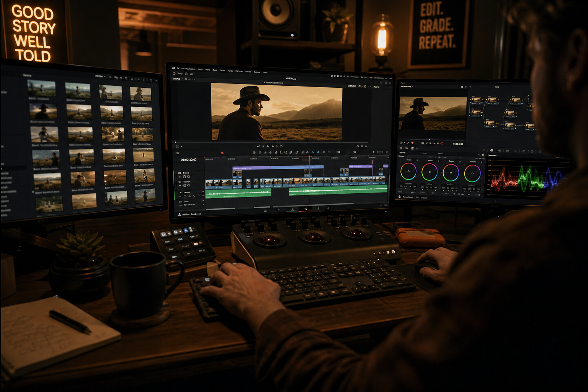588x392 pixels.
Task: Open the timeline view options icon left of timecode
Action: (x=177, y=153)
